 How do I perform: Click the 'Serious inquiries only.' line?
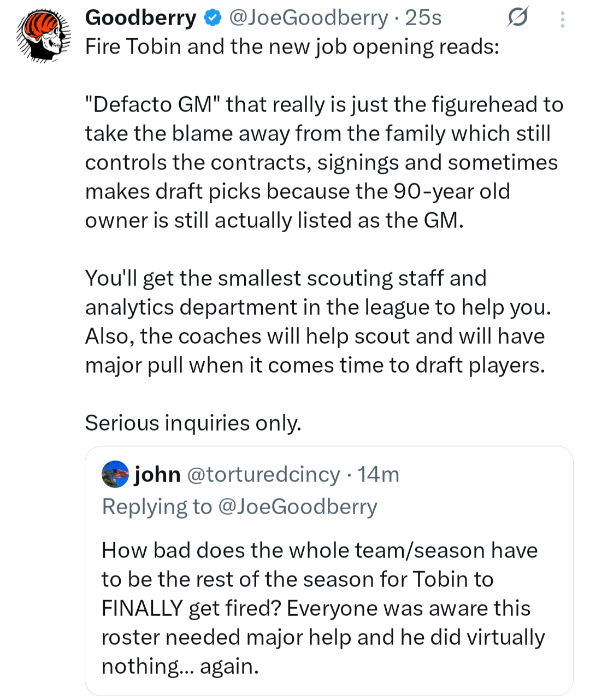pos(193,423)
